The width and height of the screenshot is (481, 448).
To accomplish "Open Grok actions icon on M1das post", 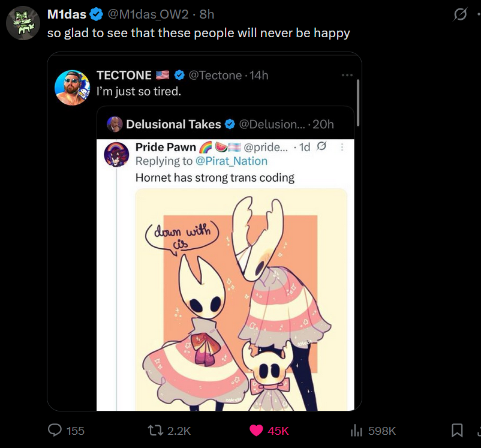I will coord(460,14).
